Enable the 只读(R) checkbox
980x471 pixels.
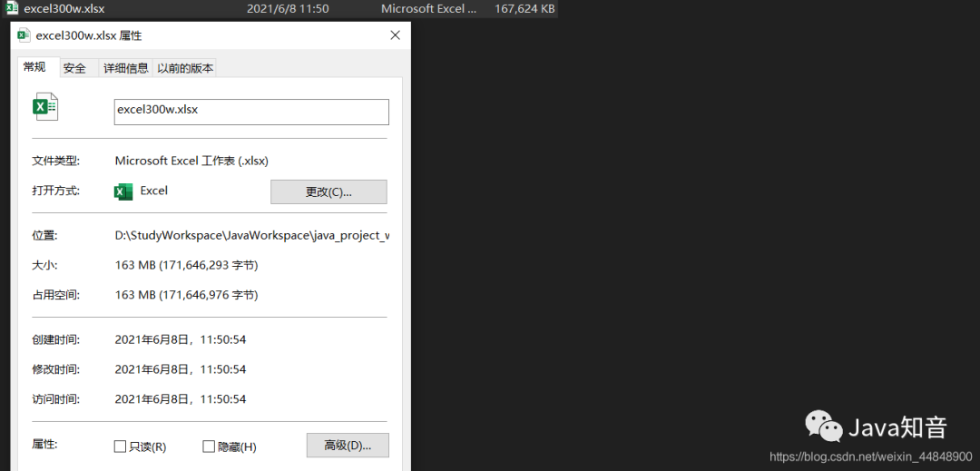(x=120, y=446)
